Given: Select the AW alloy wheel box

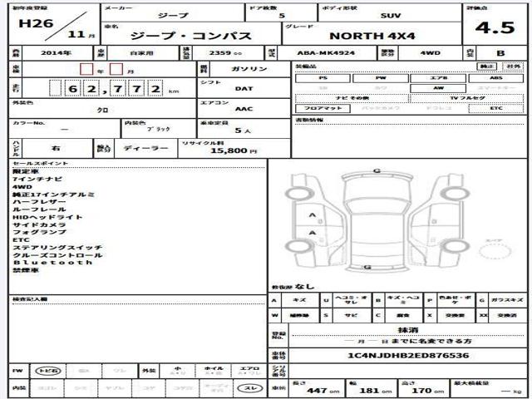Looking at the screenshot, I should coord(438,88).
